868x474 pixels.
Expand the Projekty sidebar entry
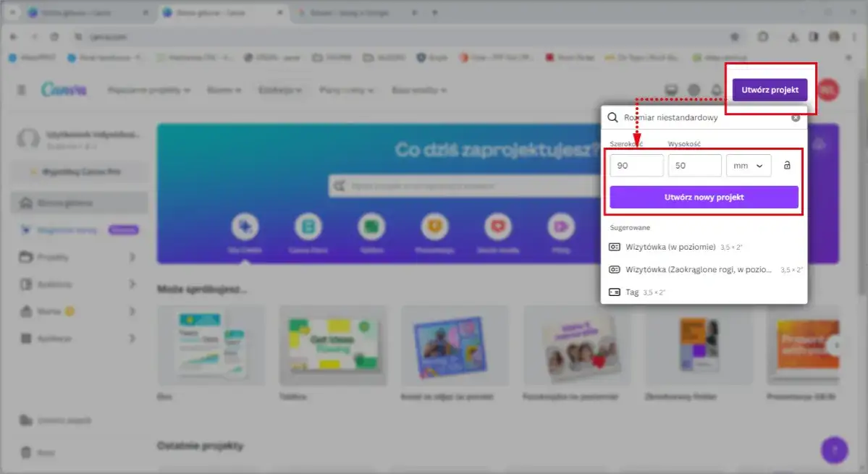pyautogui.click(x=132, y=257)
